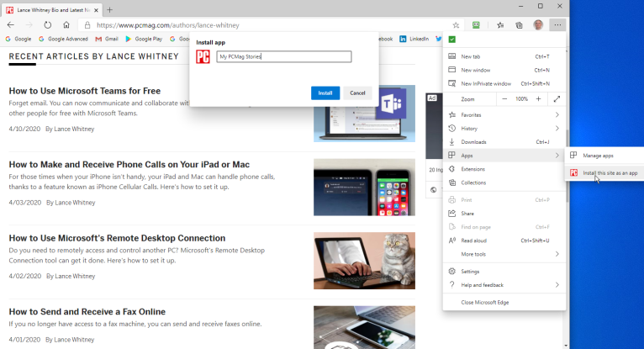View site info via the padlock icon
The height and width of the screenshot is (349, 644).
[87, 25]
